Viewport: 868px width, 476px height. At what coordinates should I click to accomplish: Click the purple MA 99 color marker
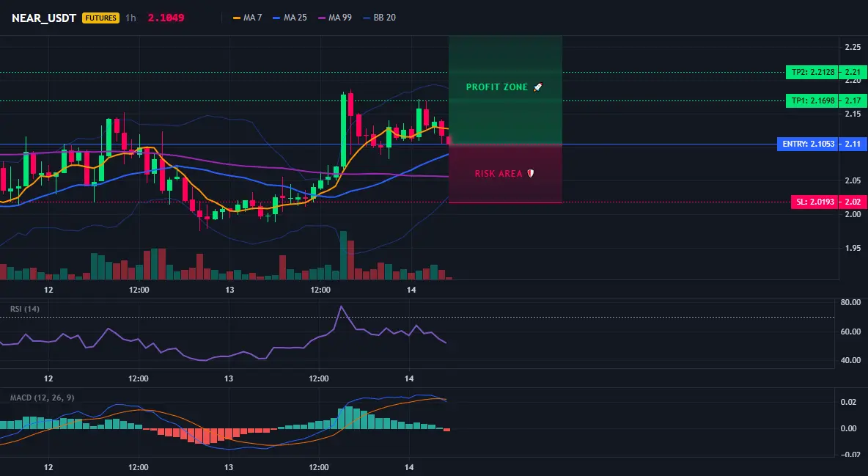(x=322, y=18)
